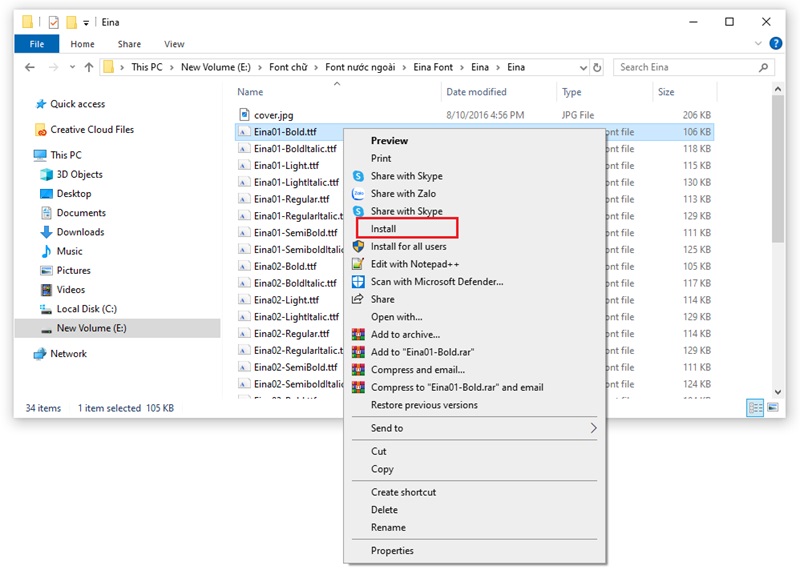
Task: Select Compress to "Eina01-Bold.rar" and email
Action: (457, 387)
